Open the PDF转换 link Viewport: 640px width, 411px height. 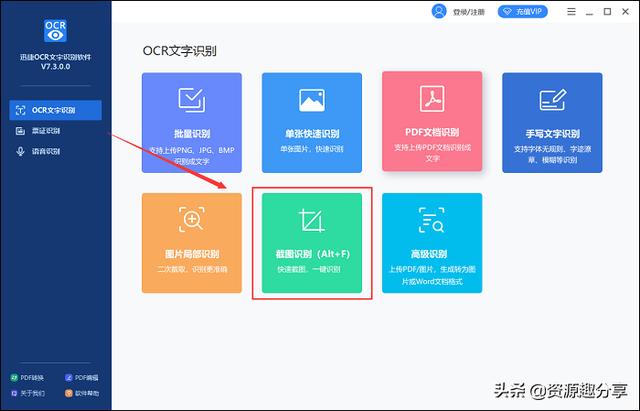tap(27, 378)
